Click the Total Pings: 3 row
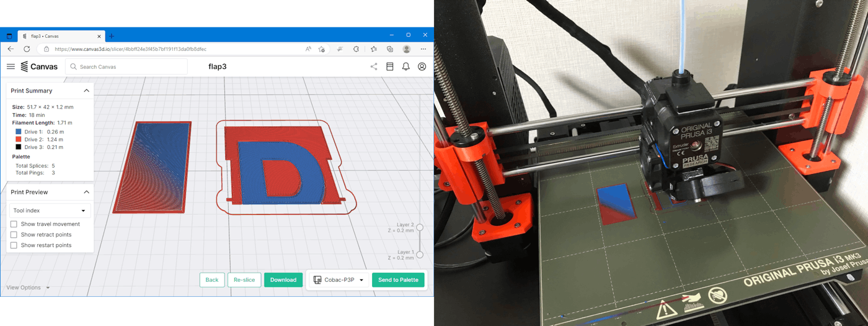 click(x=35, y=173)
